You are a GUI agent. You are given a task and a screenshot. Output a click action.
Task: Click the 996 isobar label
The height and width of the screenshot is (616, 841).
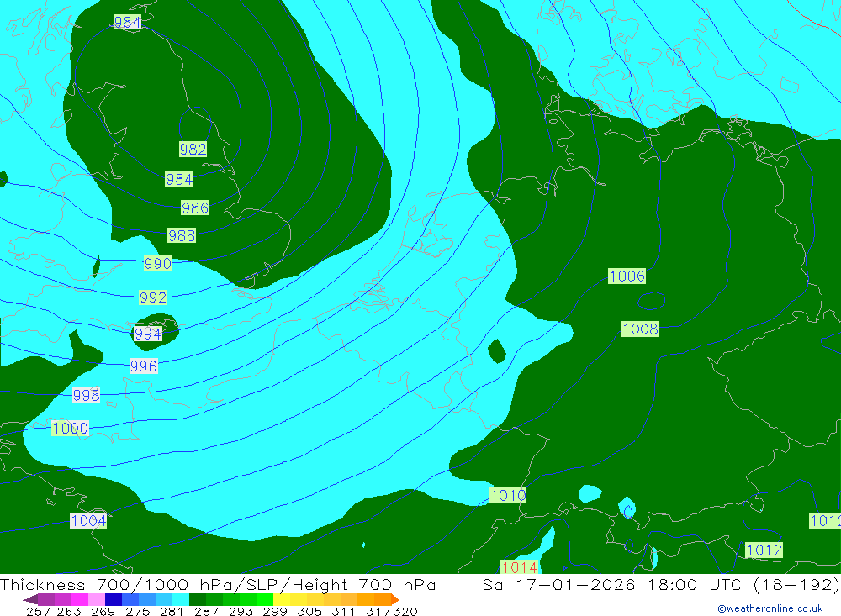point(144,366)
